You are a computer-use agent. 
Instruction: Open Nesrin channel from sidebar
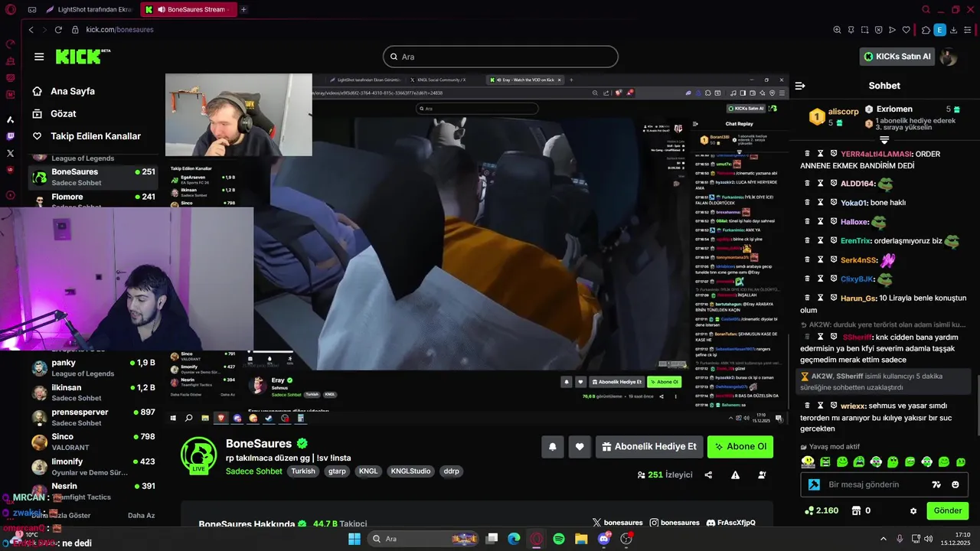[x=93, y=491]
